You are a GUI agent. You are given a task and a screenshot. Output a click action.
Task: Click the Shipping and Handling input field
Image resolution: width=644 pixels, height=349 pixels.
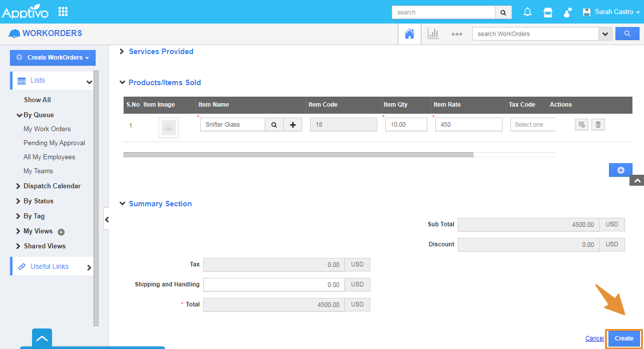pos(274,284)
